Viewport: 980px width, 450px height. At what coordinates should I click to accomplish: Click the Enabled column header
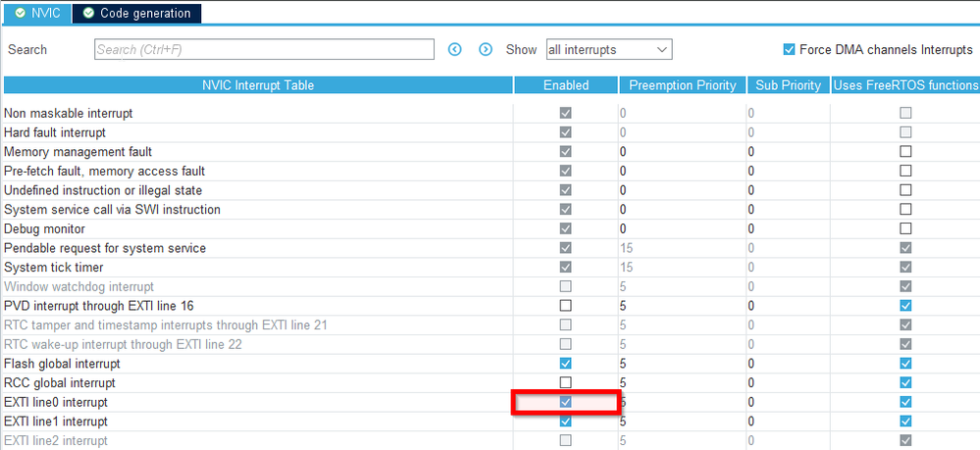tap(566, 85)
